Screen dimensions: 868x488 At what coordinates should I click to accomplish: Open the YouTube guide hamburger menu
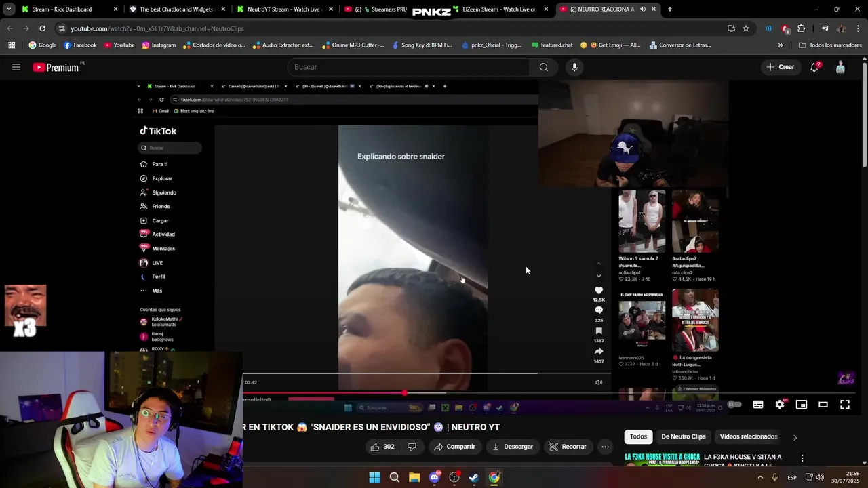tap(16, 67)
